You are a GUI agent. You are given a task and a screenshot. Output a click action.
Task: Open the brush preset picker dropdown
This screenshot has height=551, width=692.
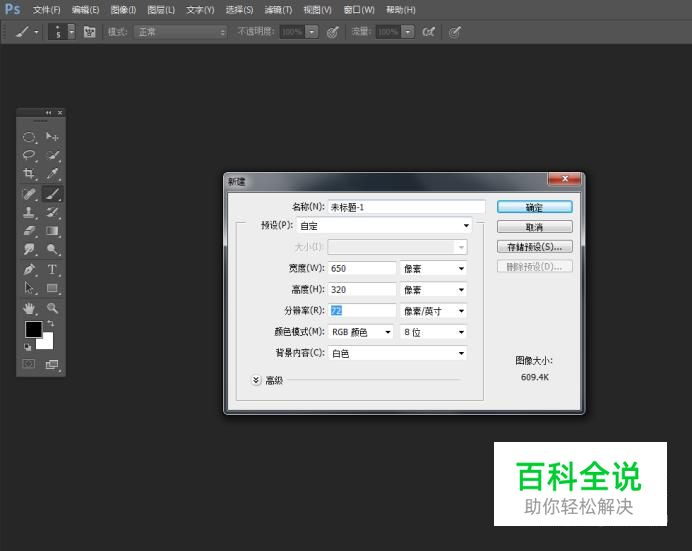tap(71, 32)
